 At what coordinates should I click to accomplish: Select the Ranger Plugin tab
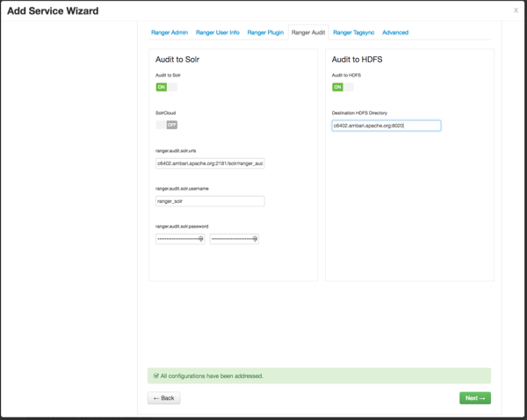tap(265, 33)
